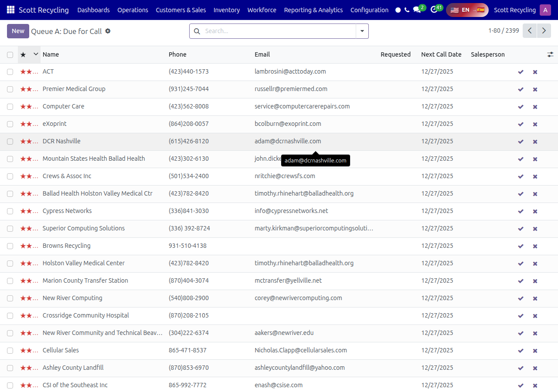558x392 pixels.
Task: Click the New button
Action: point(18,31)
